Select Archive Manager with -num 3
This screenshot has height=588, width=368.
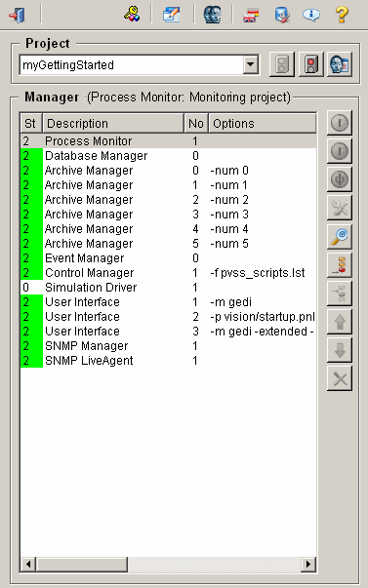tap(168, 215)
